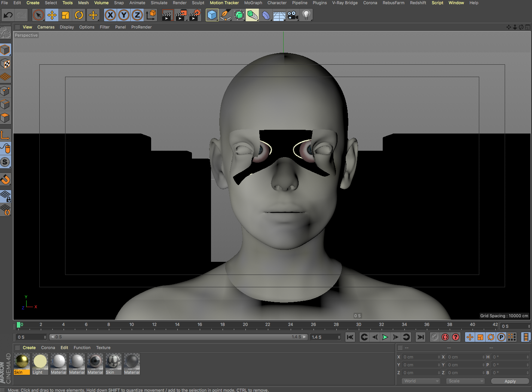532x392 pixels.
Task: Toggle the X axis lock
Action: 110,15
